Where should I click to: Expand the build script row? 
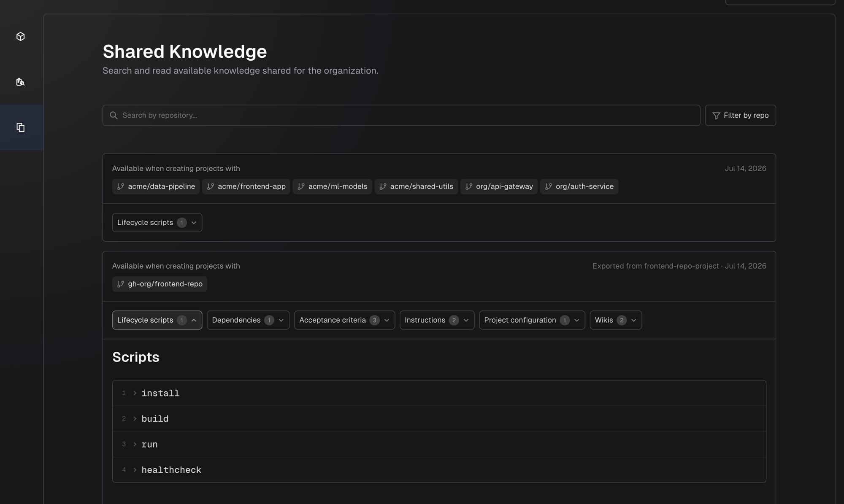(x=439, y=419)
